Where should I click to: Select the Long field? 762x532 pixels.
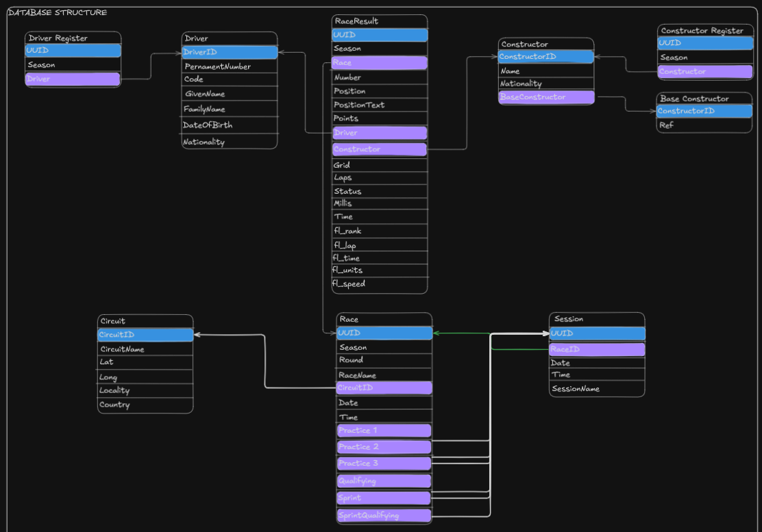pos(145,377)
